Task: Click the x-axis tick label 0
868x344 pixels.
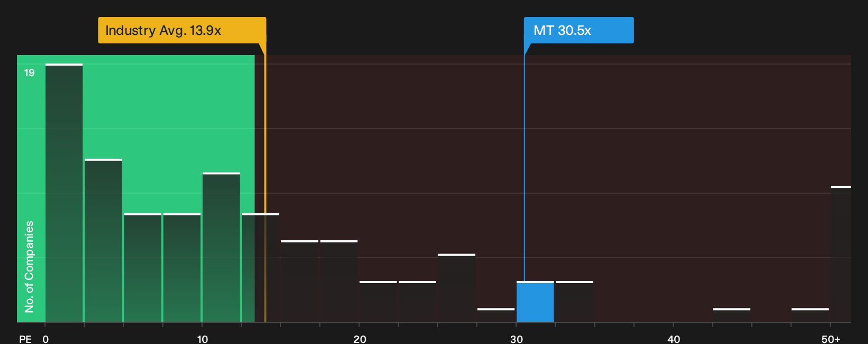Action: pyautogui.click(x=46, y=339)
